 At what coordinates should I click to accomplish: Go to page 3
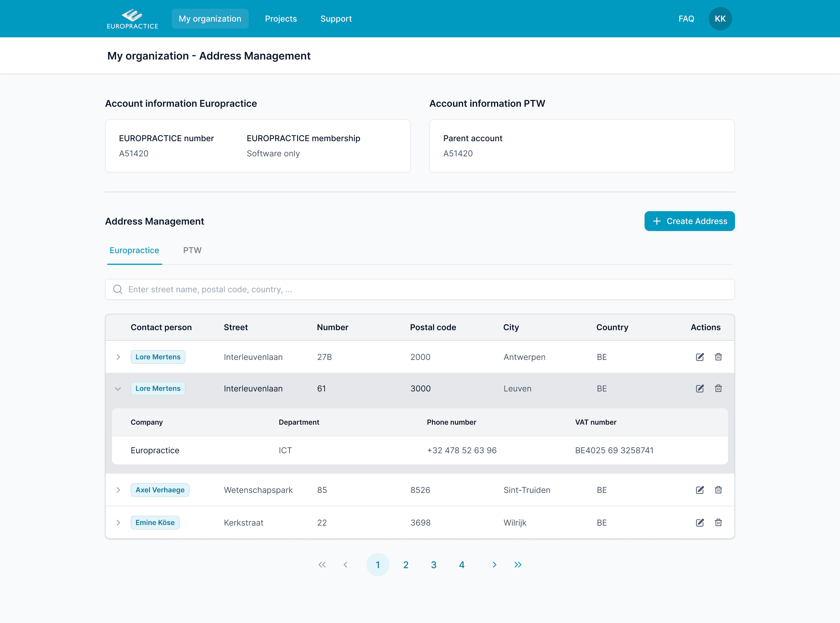(434, 565)
